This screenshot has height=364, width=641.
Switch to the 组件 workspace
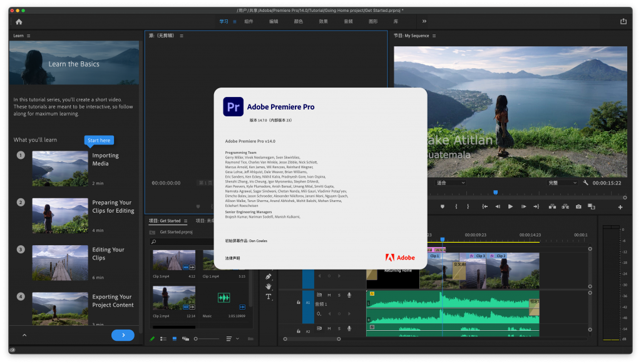tap(249, 22)
